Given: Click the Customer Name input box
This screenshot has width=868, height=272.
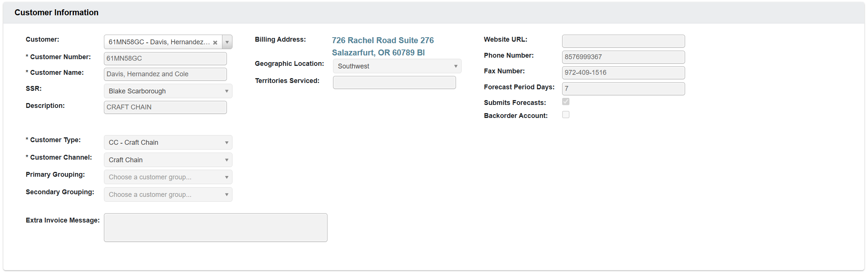Looking at the screenshot, I should point(165,74).
